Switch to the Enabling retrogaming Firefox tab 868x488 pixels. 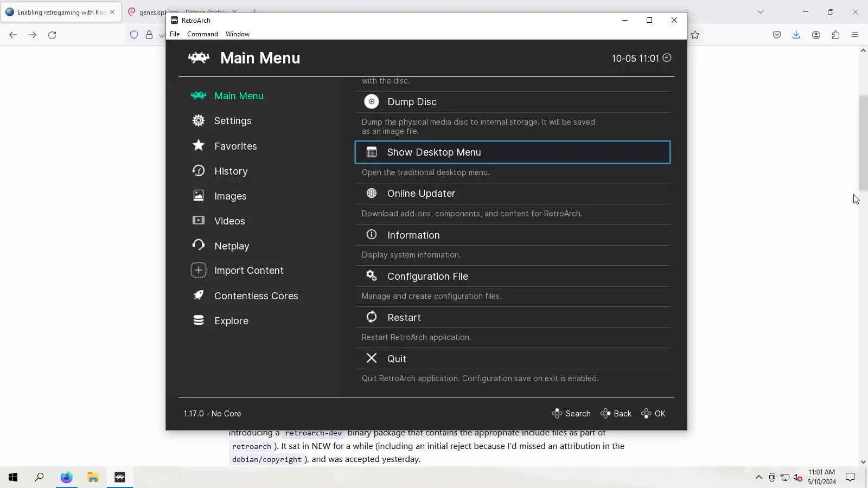click(x=60, y=12)
